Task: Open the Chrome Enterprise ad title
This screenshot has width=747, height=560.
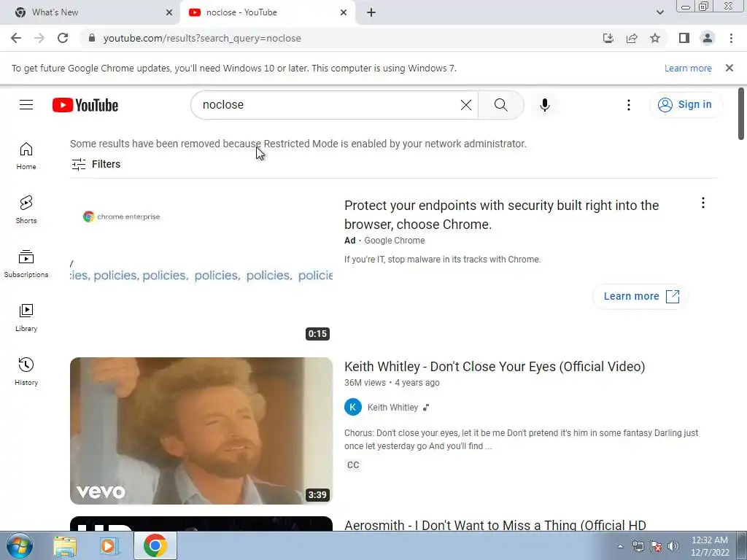Action: (x=501, y=215)
